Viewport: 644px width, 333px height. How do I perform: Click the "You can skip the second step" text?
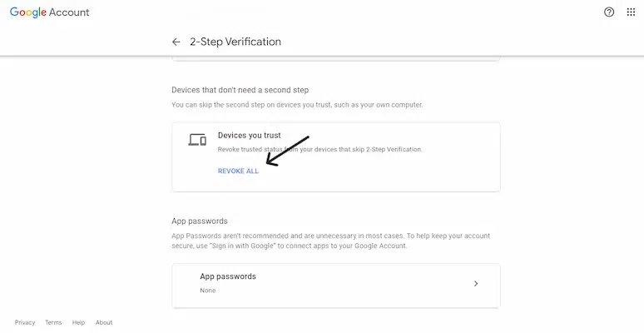[297, 105]
